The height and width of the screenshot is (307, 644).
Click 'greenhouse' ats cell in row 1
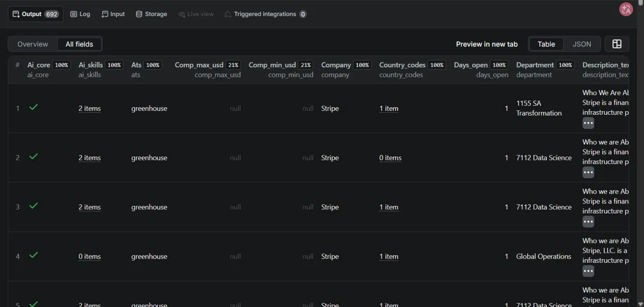(x=149, y=108)
